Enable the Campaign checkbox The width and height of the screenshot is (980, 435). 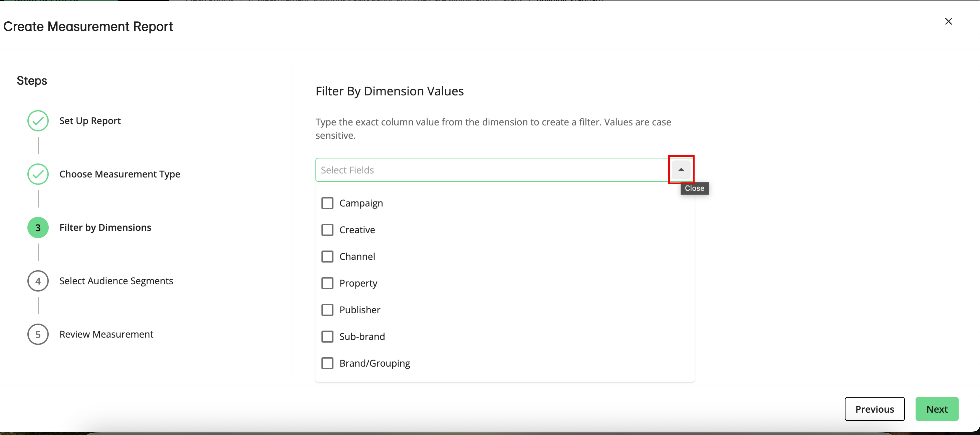click(x=327, y=203)
